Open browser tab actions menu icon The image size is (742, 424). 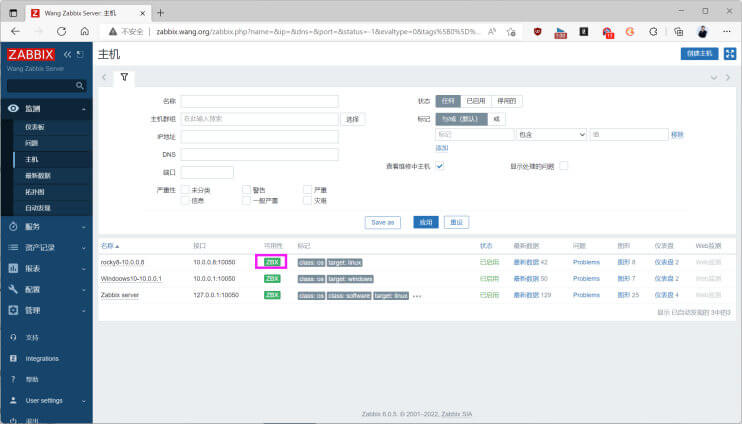pyautogui.click(x=13, y=13)
